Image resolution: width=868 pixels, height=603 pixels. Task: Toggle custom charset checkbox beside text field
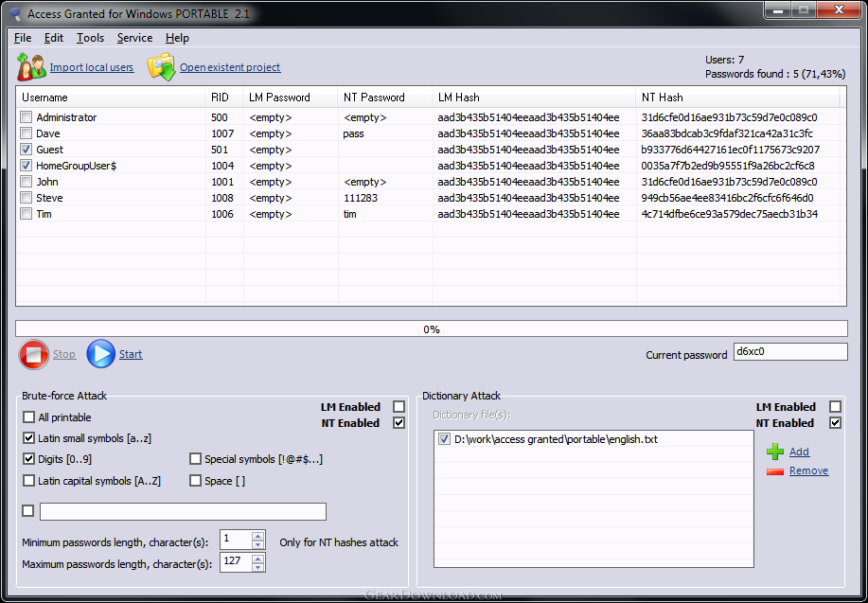28,510
